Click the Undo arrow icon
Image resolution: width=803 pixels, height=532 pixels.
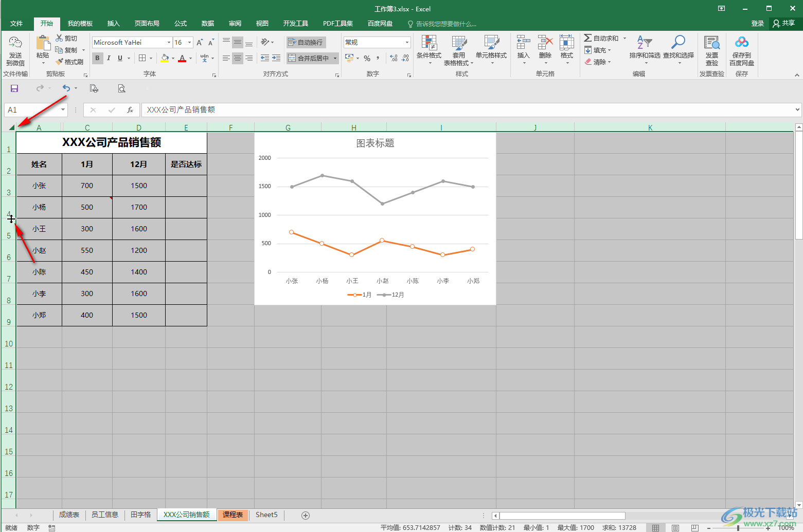click(66, 88)
